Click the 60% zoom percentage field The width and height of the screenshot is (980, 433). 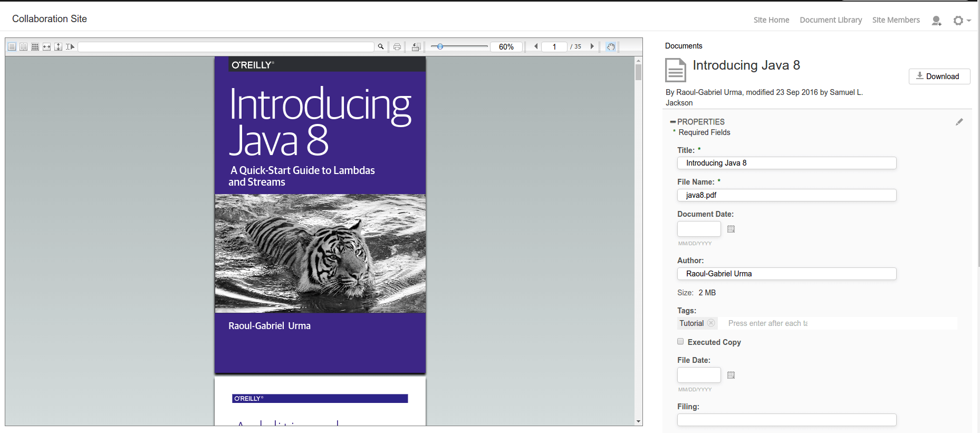[506, 47]
